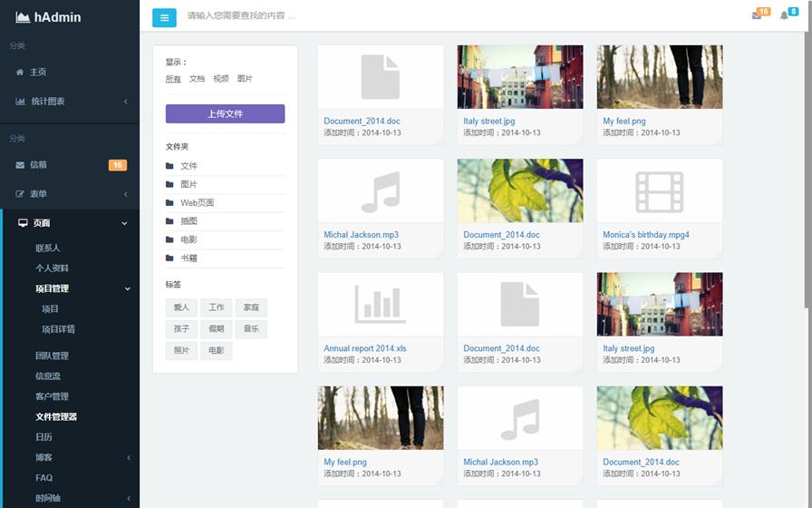Click the document icon in the third row card
This screenshot has height=508, width=812.
pos(520,304)
